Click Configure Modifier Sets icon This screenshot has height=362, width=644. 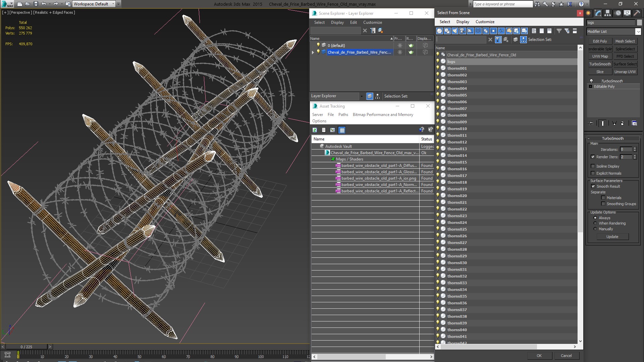click(634, 123)
